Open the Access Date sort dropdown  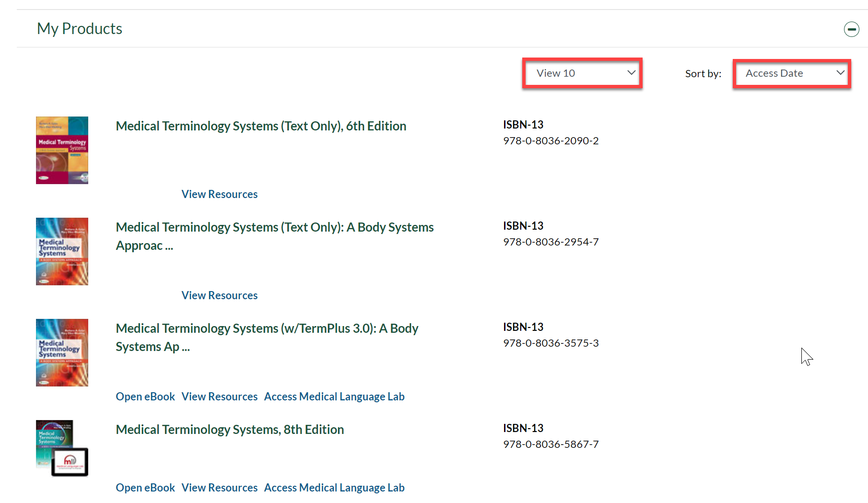792,73
